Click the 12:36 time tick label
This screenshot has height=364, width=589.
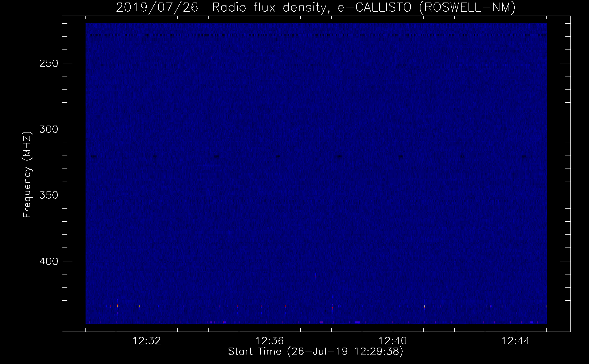pyautogui.click(x=270, y=341)
